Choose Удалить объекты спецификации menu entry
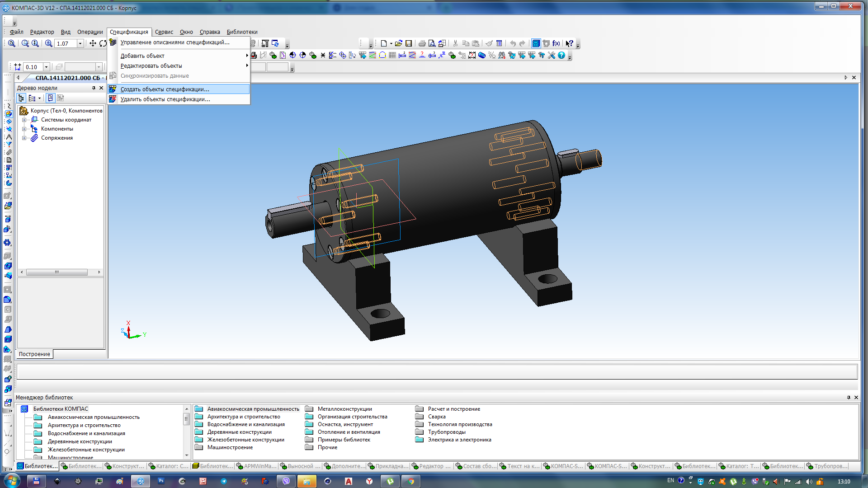Image resolution: width=868 pixels, height=488 pixels. [x=165, y=99]
